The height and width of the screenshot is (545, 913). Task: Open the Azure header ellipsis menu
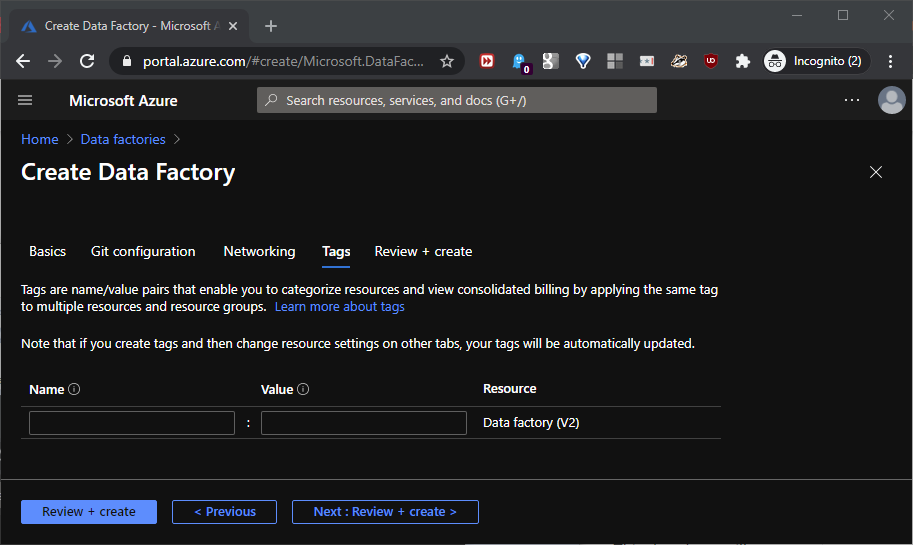(852, 100)
